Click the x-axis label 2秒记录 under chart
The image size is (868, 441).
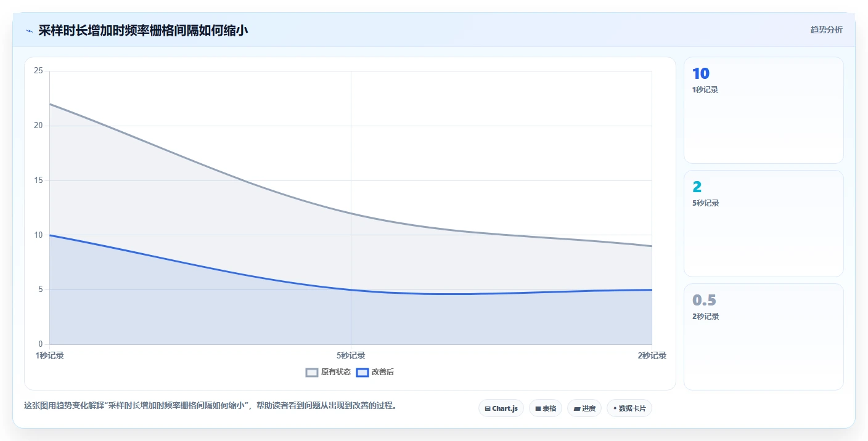pyautogui.click(x=652, y=355)
